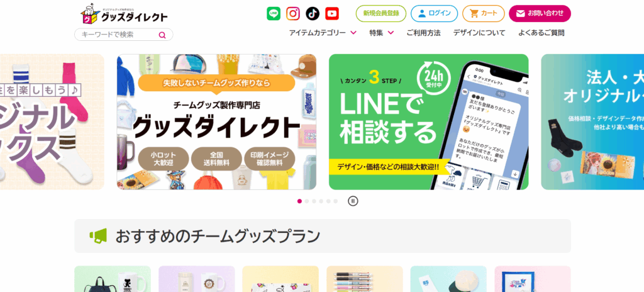Open the YouTube social icon
The height and width of the screenshot is (292, 644).
tap(332, 14)
